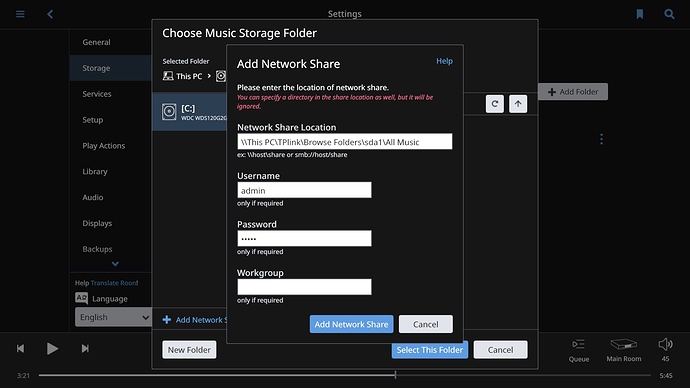
Task: Play the current track
Action: click(x=52, y=348)
